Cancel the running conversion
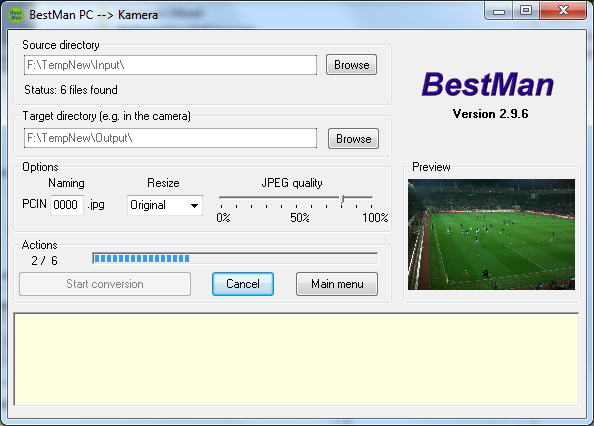594x426 pixels. pos(243,284)
